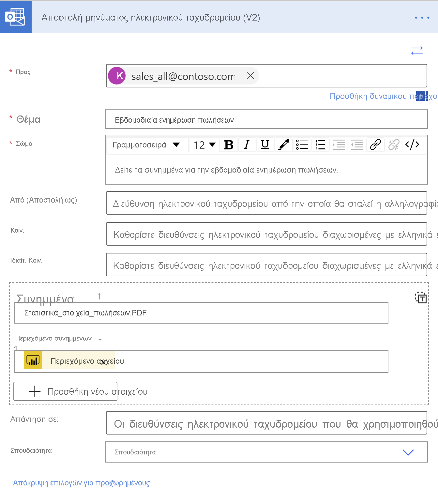The height and width of the screenshot is (504, 438).
Task: Click the Απάντηση σε reply-to field
Action: (x=266, y=423)
